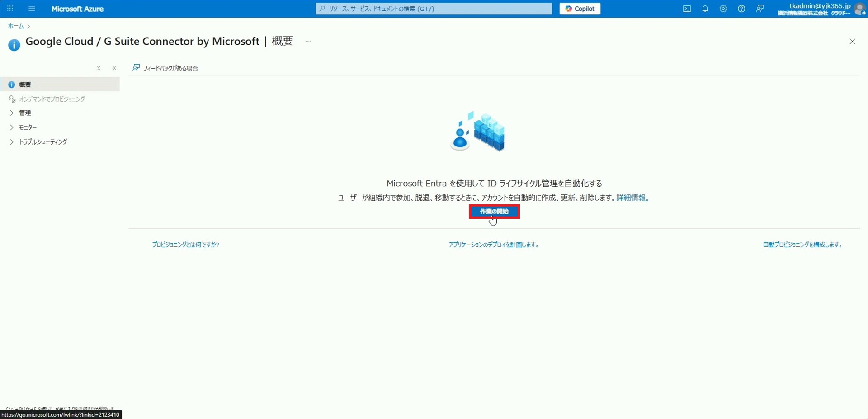The image size is (868, 419).
Task: Click the feedback icon in top bar
Action: click(x=759, y=9)
